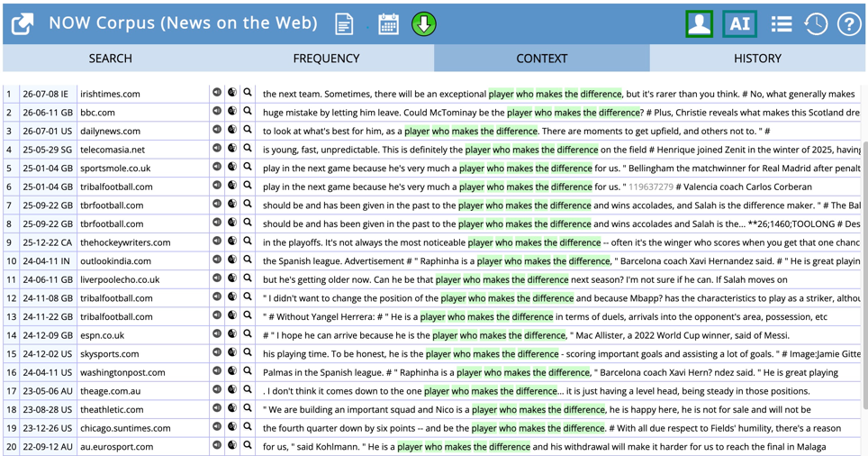
Task: Click source bbc.com in row 2
Action: 97,113
